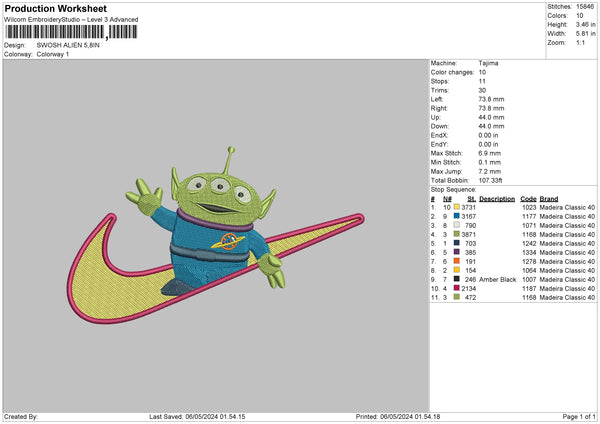Select the 'Colorway 1' value
The height and width of the screenshot is (424, 600).
[53, 54]
